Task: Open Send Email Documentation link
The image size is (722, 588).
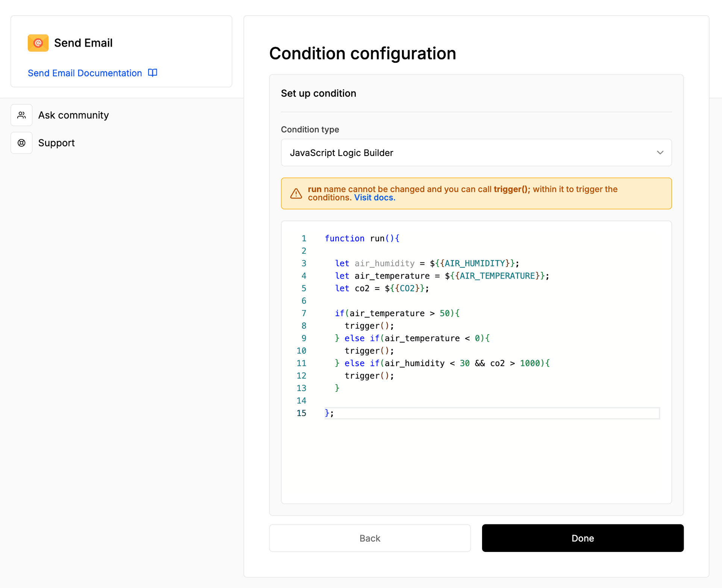Action: point(85,73)
